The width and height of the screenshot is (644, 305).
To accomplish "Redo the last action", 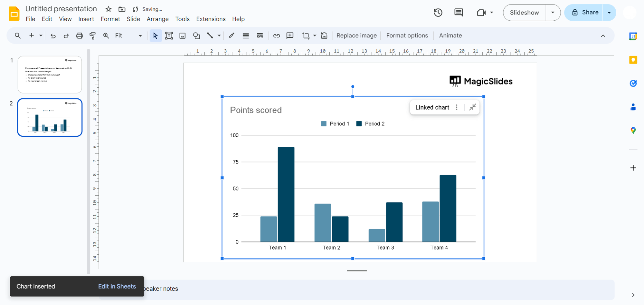I will [x=66, y=35].
